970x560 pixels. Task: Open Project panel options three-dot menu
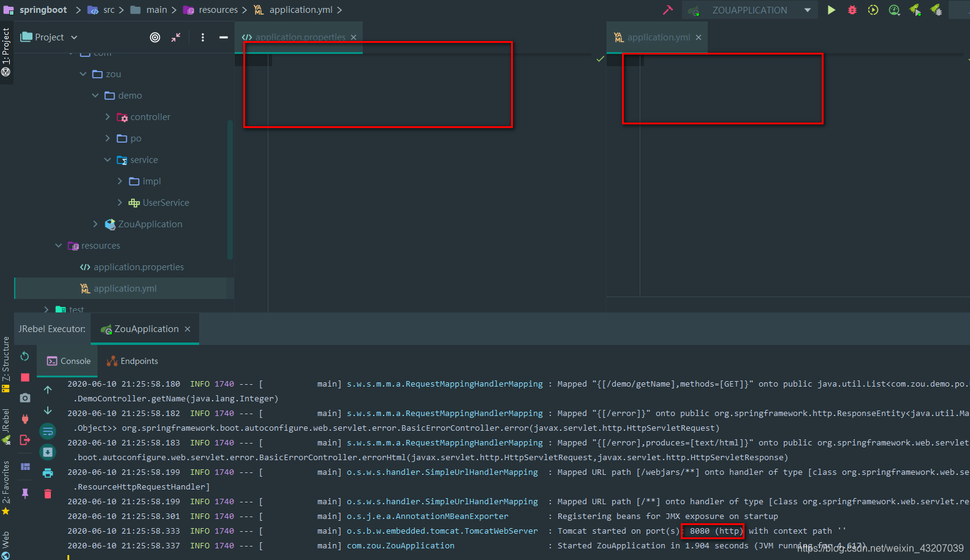coord(203,37)
